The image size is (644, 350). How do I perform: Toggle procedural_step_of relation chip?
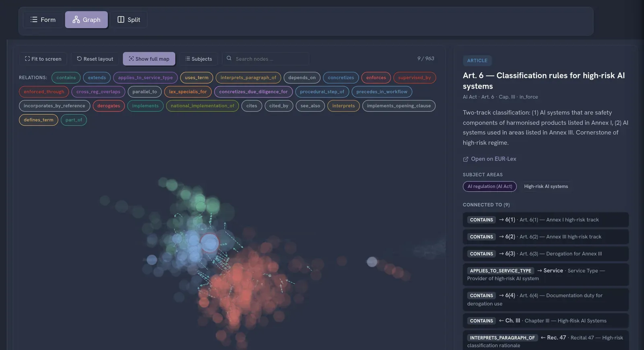[322, 92]
